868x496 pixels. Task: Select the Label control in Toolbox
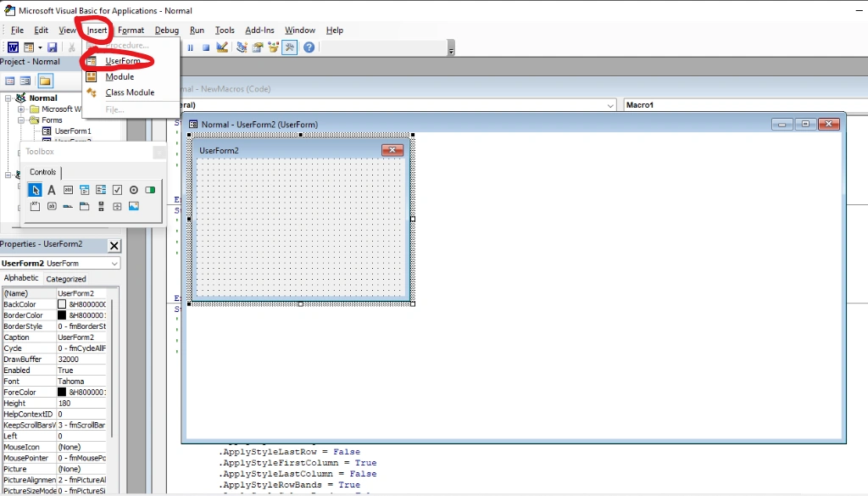tap(52, 190)
